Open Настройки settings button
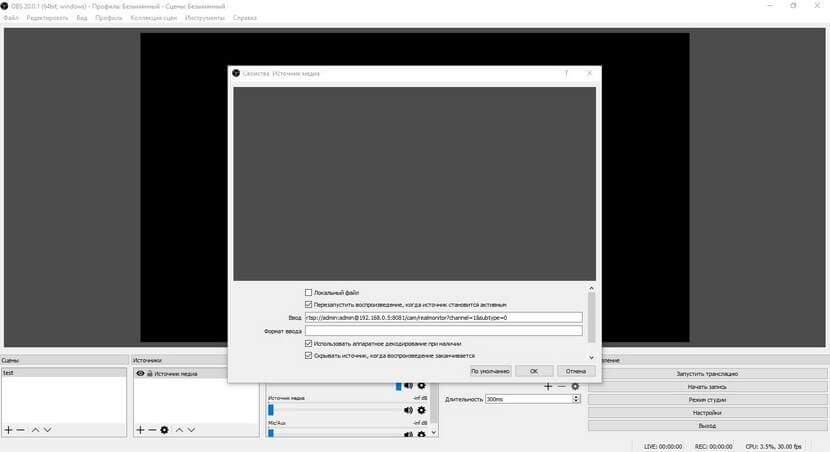 click(x=707, y=412)
